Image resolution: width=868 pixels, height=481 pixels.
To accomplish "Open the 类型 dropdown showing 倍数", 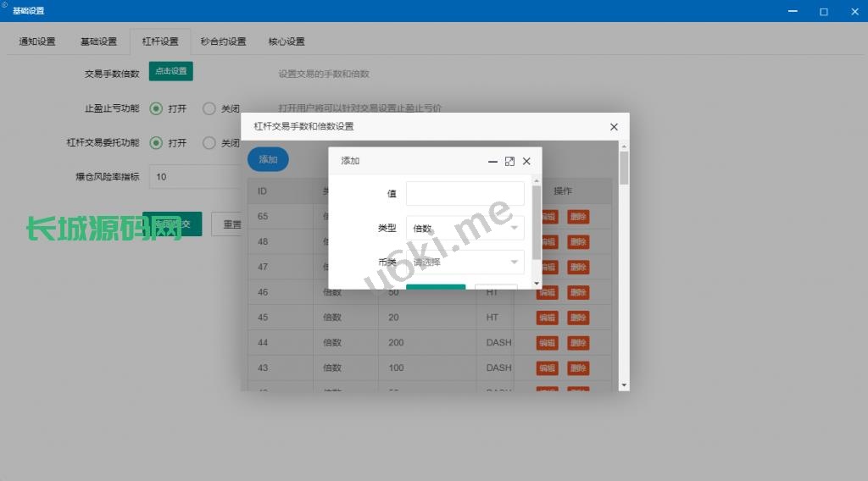I will pos(465,228).
